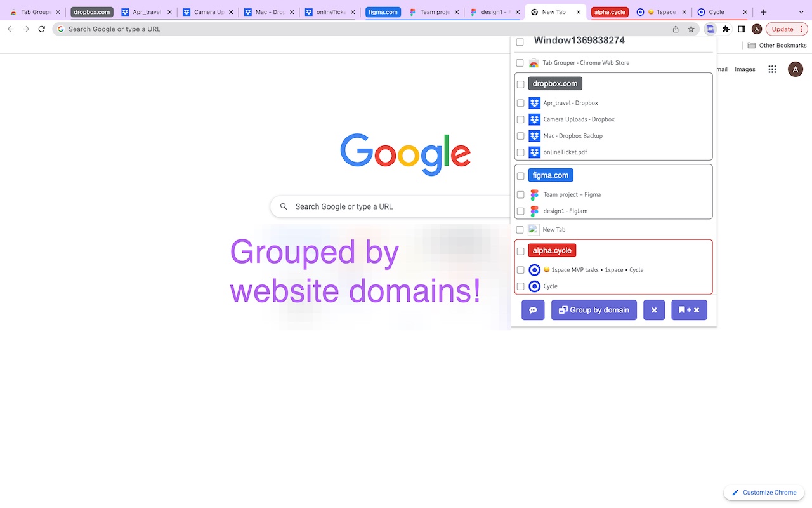Check the Apr_travel - Dropbox checkbox
Viewport: 812px width, 508px height.
(x=520, y=103)
